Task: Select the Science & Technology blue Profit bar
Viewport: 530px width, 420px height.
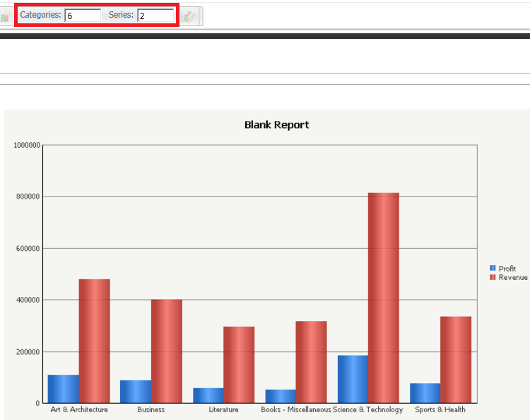Action: point(353,379)
